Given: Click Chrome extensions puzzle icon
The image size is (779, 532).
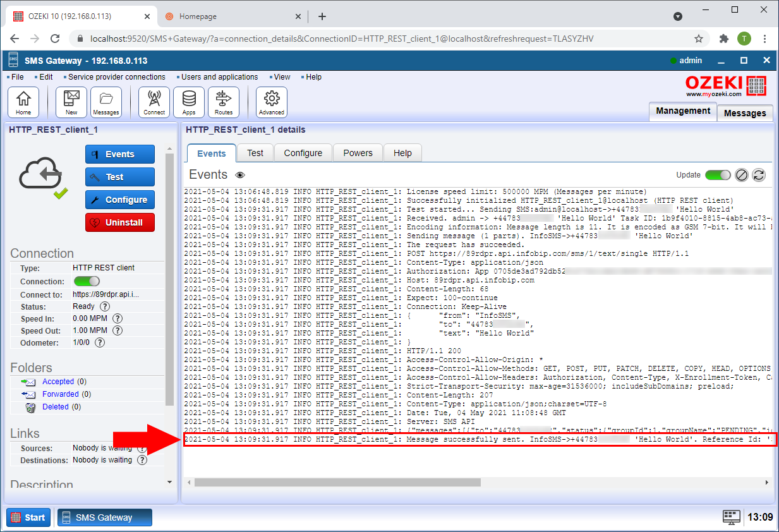Looking at the screenshot, I should pos(724,39).
